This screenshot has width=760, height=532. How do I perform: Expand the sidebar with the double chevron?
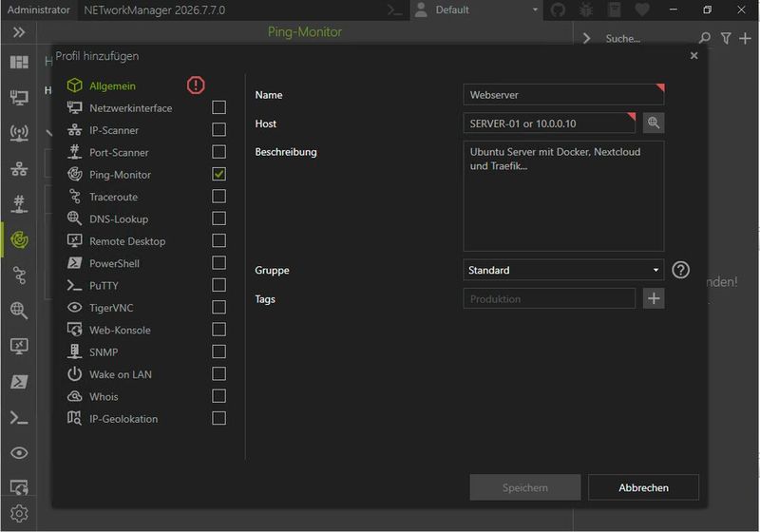19,32
